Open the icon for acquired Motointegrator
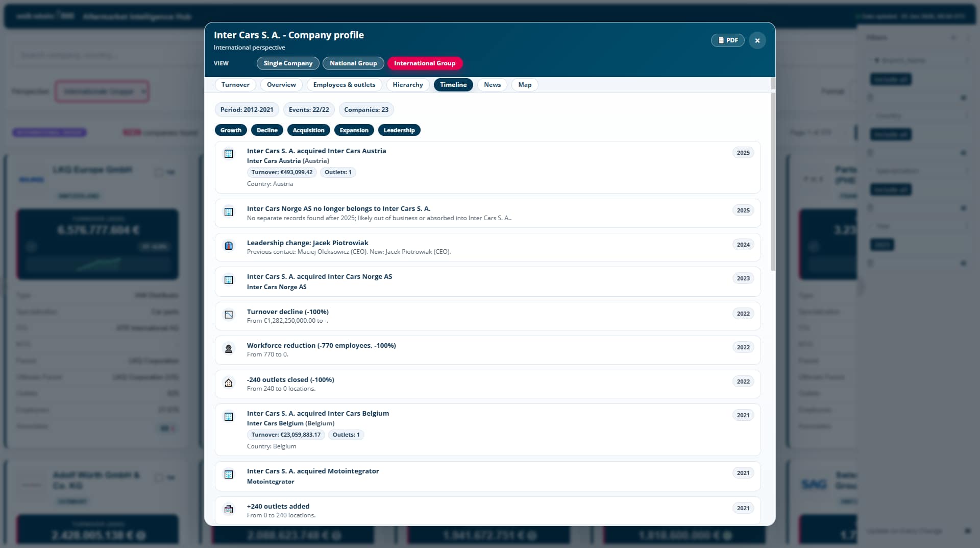 pyautogui.click(x=229, y=474)
